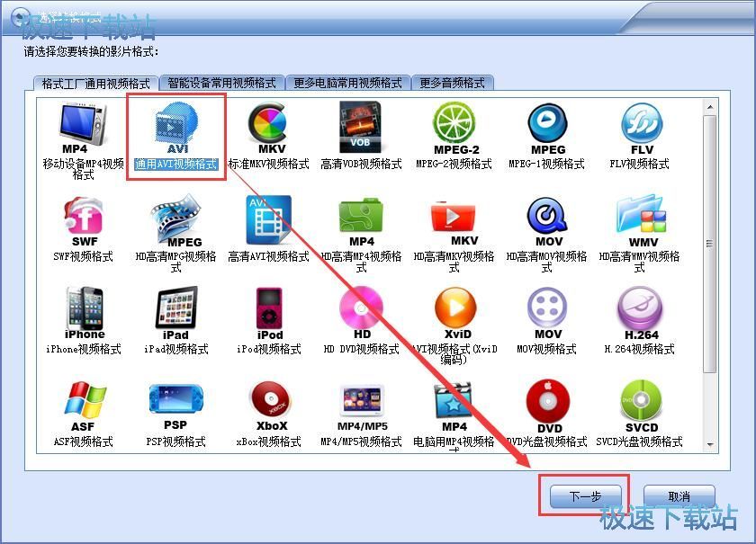Choose the MPEG-1 video format icon

(547, 129)
